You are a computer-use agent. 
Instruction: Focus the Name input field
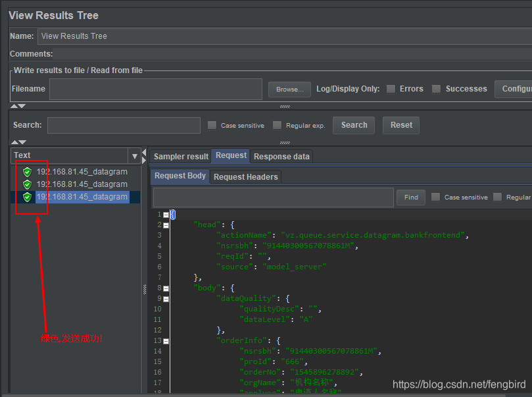[x=285, y=36]
